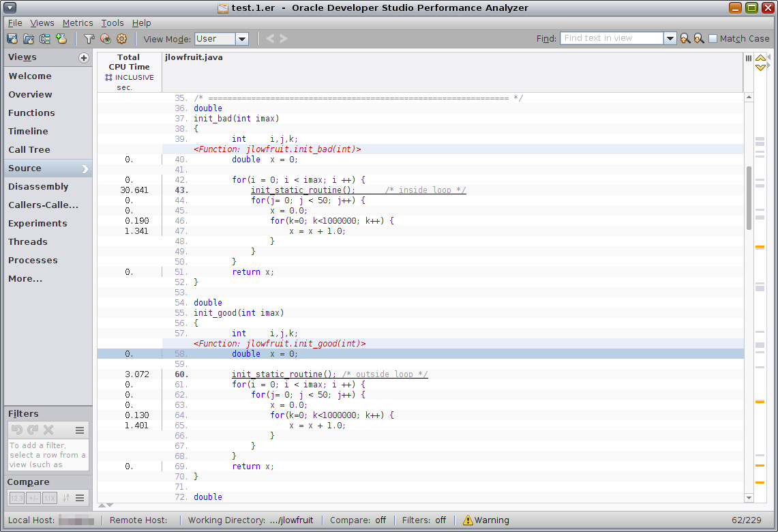The width and height of the screenshot is (778, 532).
Task: Expand the More... views list
Action: 25,278
